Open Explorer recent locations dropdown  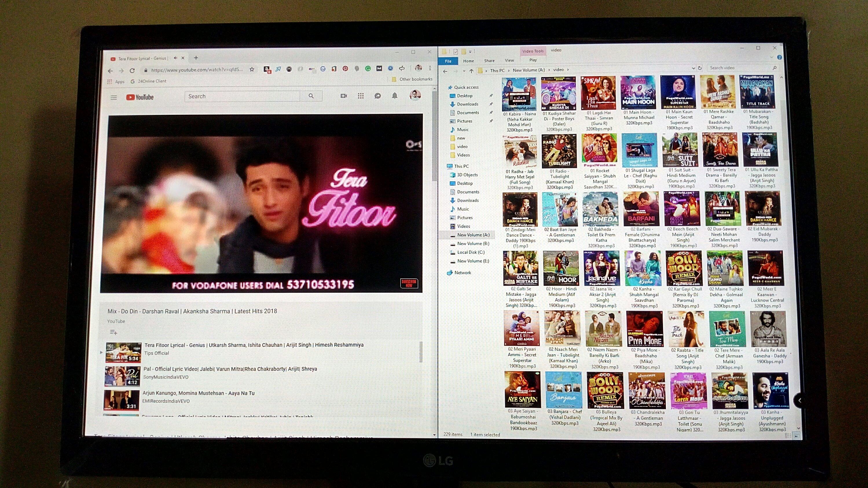point(464,71)
